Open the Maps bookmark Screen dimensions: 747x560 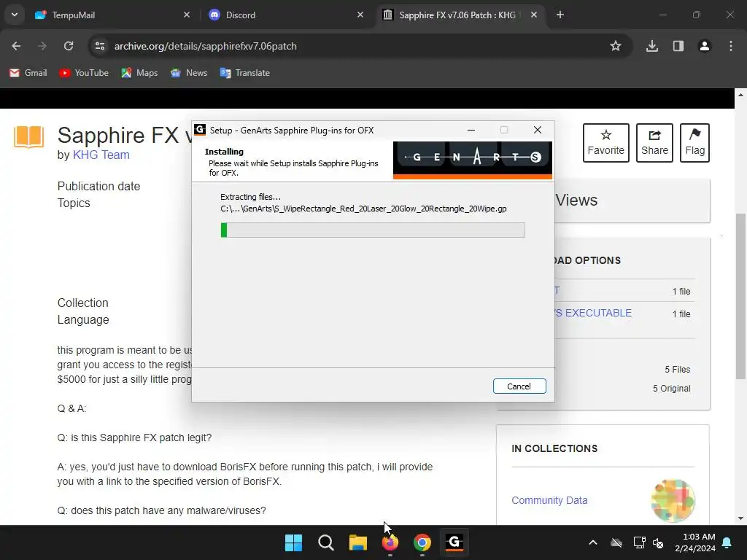point(139,73)
